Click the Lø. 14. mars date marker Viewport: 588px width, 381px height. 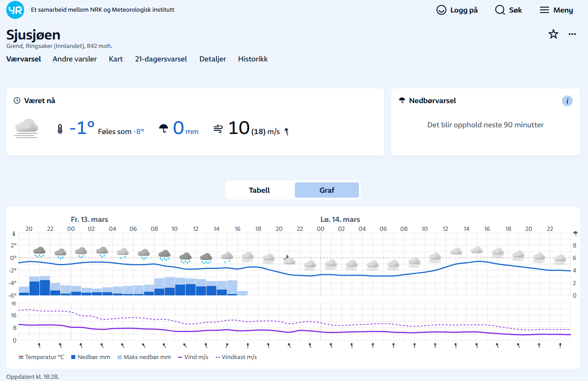pyautogui.click(x=340, y=219)
